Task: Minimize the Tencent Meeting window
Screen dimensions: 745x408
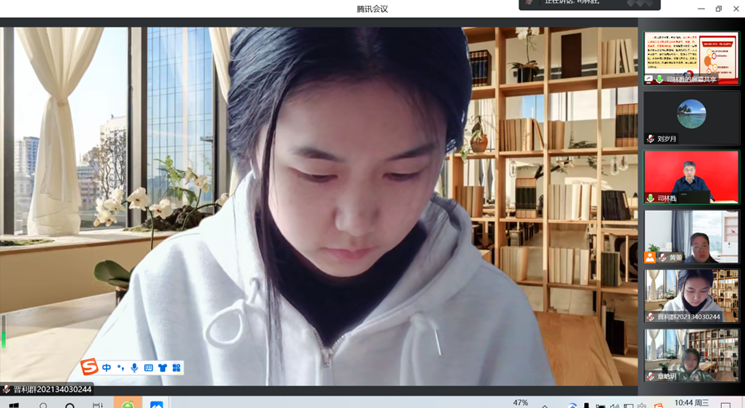Action: click(x=701, y=9)
